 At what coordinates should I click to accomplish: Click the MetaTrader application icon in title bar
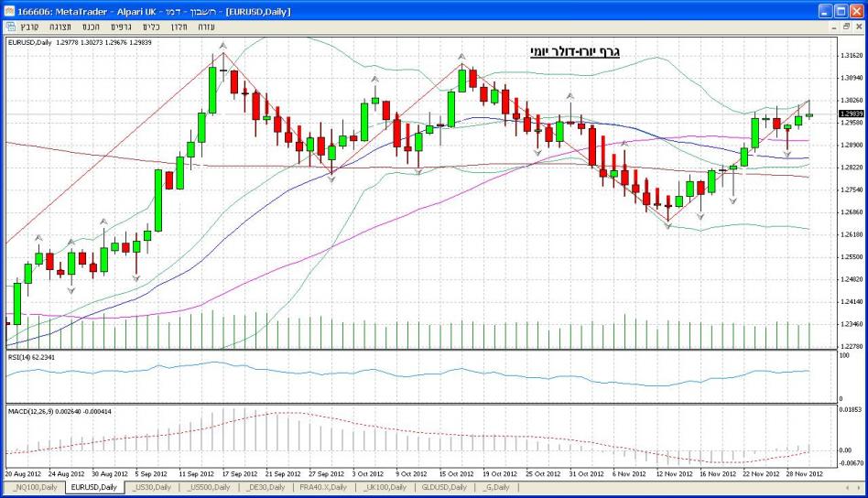[9, 11]
